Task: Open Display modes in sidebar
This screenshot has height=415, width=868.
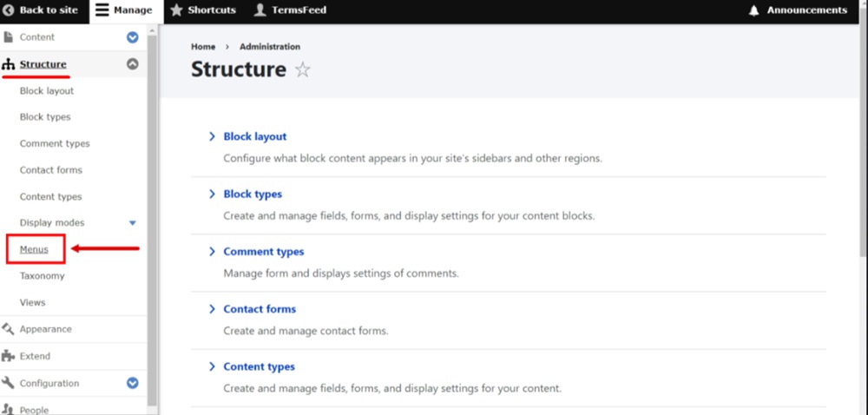Action: point(52,223)
